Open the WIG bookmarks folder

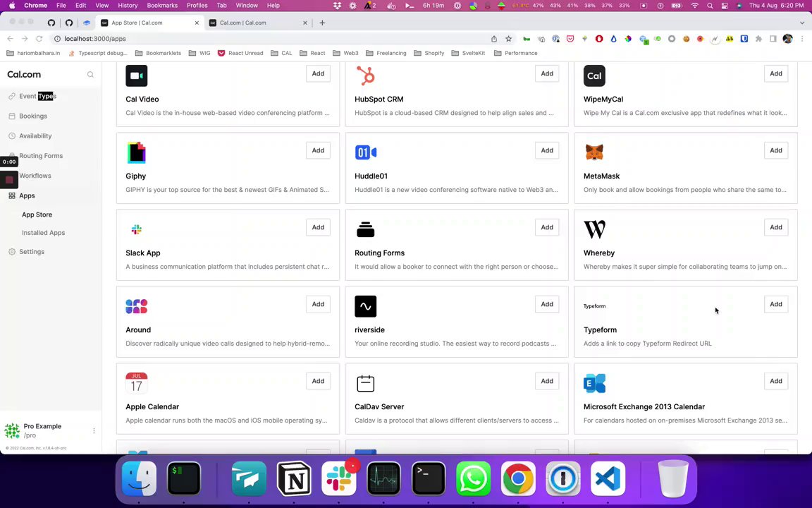click(199, 53)
